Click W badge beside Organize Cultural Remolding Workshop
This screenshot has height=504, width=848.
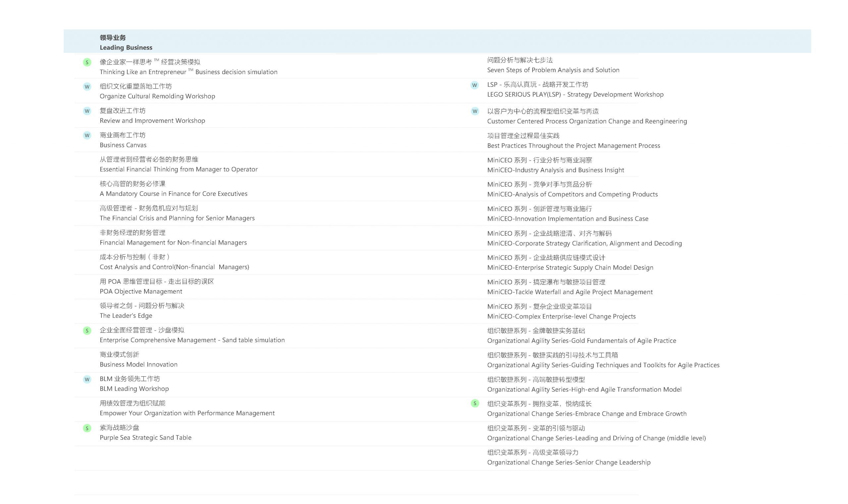87,87
